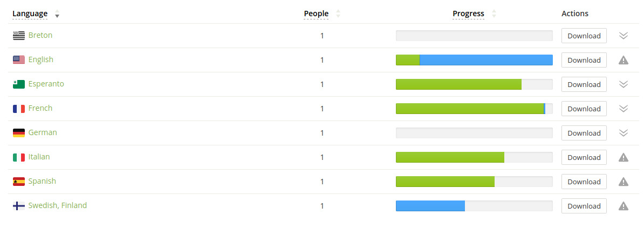Click the warning triangle icon for English
Screen dimensions: 644x234
pos(623,60)
